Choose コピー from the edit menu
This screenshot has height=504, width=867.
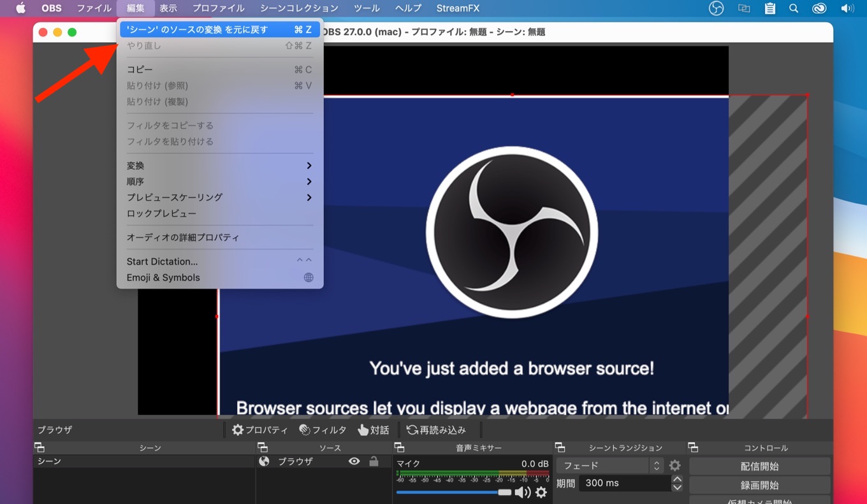point(220,69)
